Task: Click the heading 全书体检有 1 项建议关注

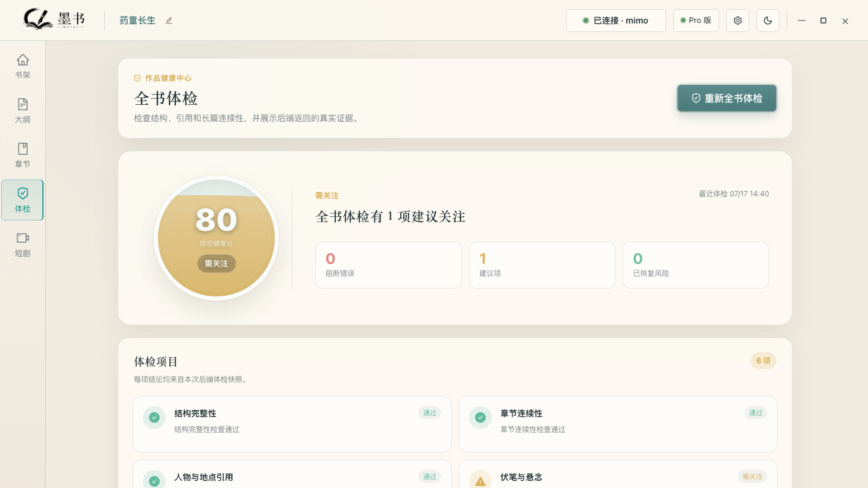Action: (391, 217)
